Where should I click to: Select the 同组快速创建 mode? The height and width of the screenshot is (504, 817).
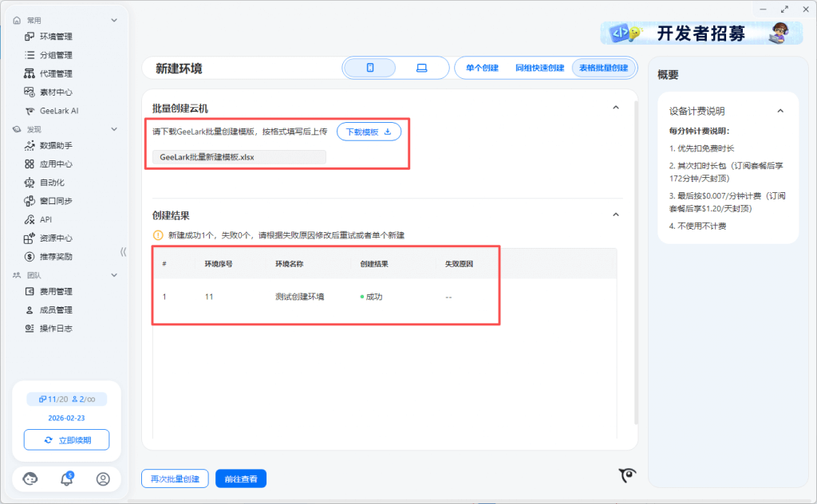coord(539,68)
